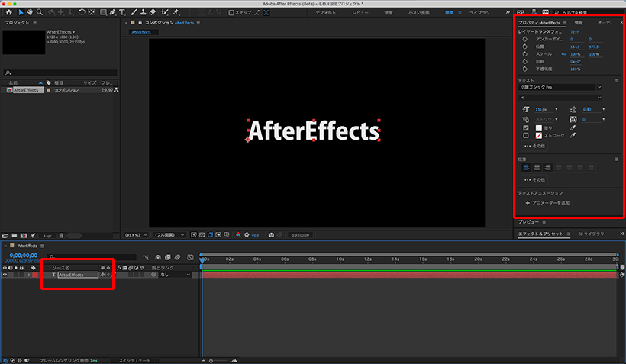Select the Rectangle shape tool
The width and height of the screenshot is (626, 364).
(x=103, y=12)
